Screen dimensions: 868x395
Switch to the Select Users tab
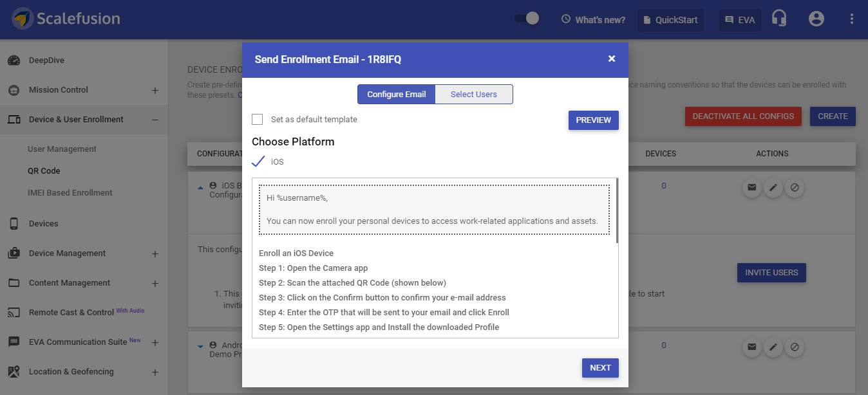coord(474,95)
